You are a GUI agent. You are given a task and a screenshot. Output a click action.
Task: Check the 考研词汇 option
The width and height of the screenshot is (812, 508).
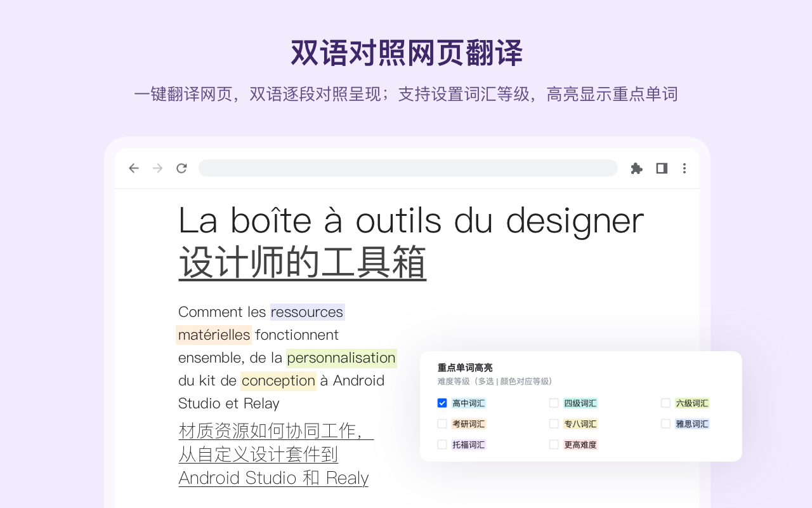[442, 424]
